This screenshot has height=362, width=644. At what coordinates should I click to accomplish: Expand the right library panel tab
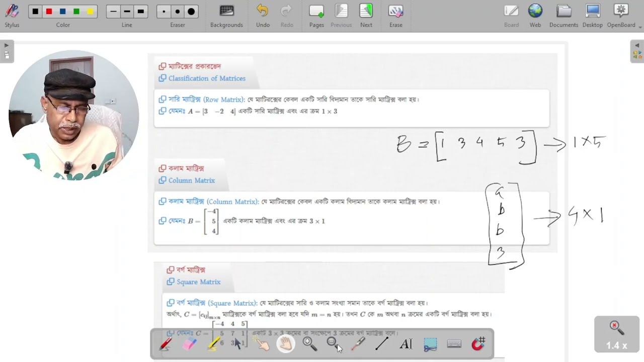637,51
